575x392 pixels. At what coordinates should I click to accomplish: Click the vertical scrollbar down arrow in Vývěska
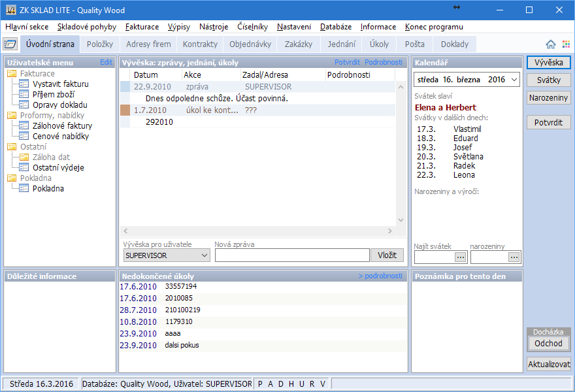coord(401,220)
